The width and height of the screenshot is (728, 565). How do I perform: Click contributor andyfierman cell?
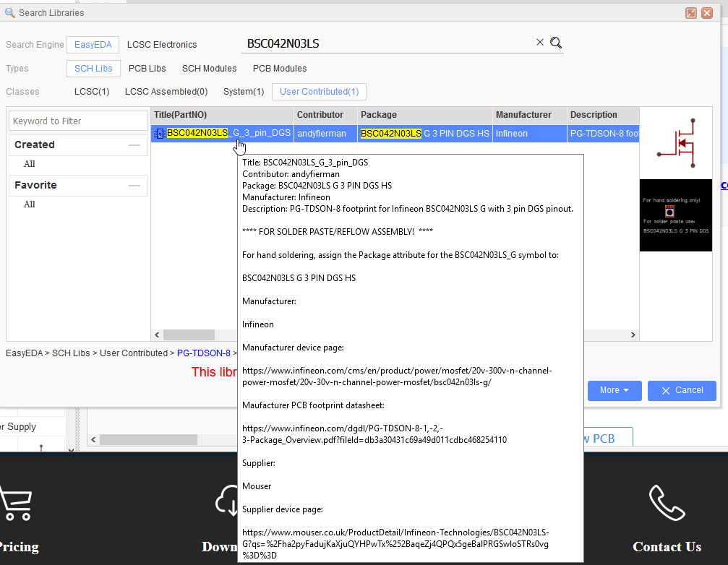click(325, 134)
